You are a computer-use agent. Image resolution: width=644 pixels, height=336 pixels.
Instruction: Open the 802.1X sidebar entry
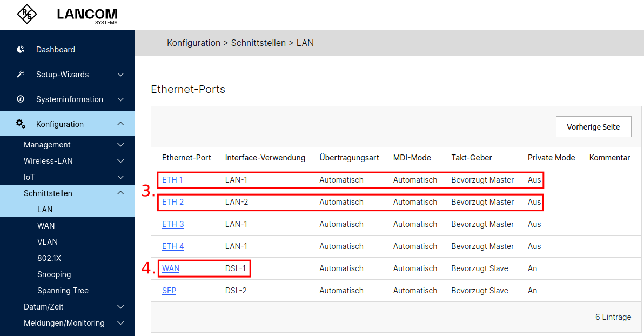point(49,258)
